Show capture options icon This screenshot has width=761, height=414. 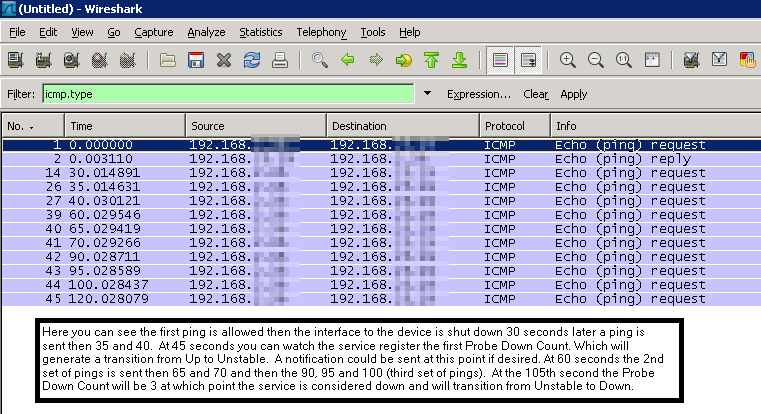click(x=43, y=60)
